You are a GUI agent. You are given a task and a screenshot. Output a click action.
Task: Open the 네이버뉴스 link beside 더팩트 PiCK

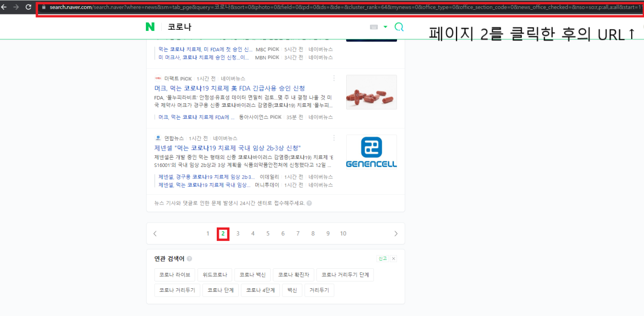233,79
